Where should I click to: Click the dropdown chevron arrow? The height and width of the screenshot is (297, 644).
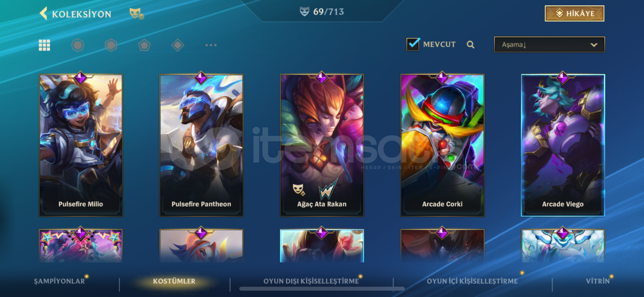tap(594, 45)
